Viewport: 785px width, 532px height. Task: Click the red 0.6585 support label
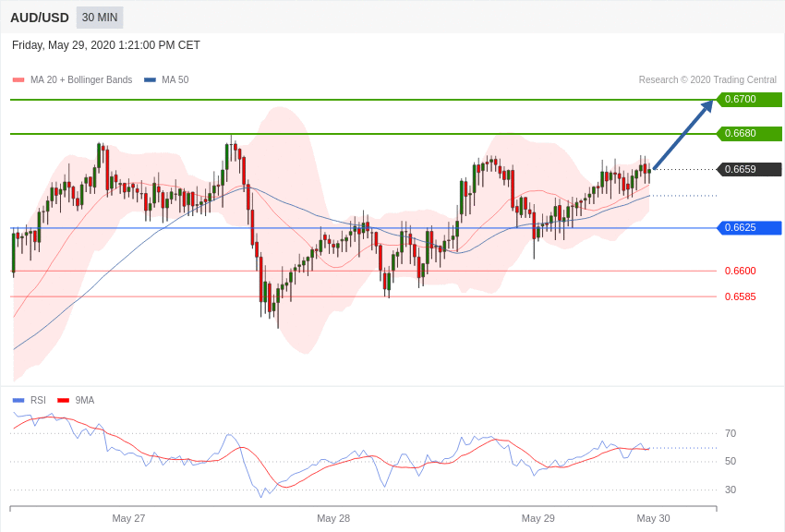point(741,296)
